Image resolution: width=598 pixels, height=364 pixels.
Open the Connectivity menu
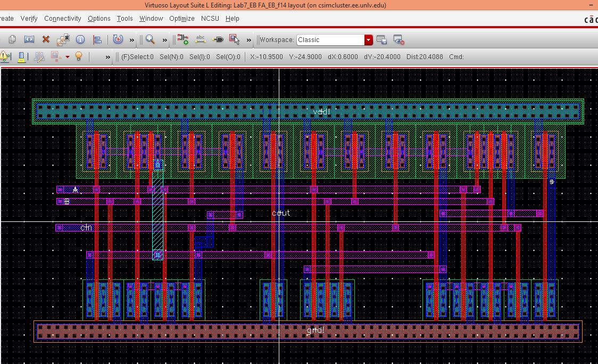pyautogui.click(x=62, y=19)
